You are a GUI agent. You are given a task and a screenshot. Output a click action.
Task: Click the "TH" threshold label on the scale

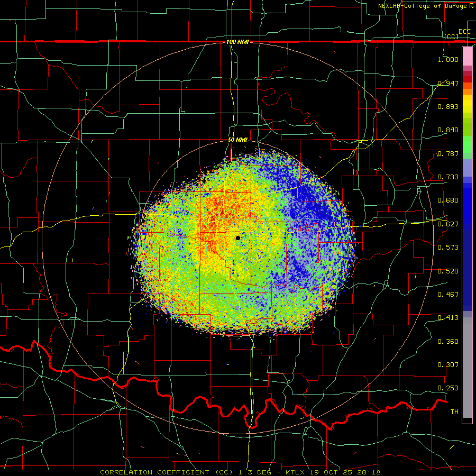(454, 412)
